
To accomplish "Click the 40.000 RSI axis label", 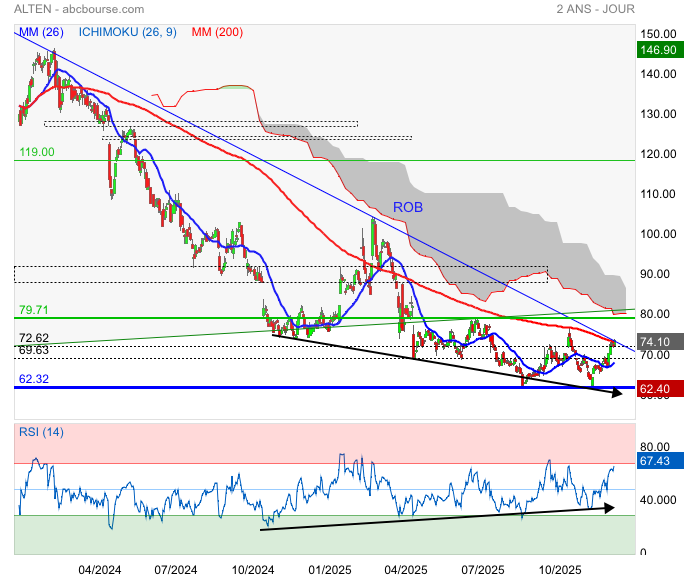I will coord(658,500).
